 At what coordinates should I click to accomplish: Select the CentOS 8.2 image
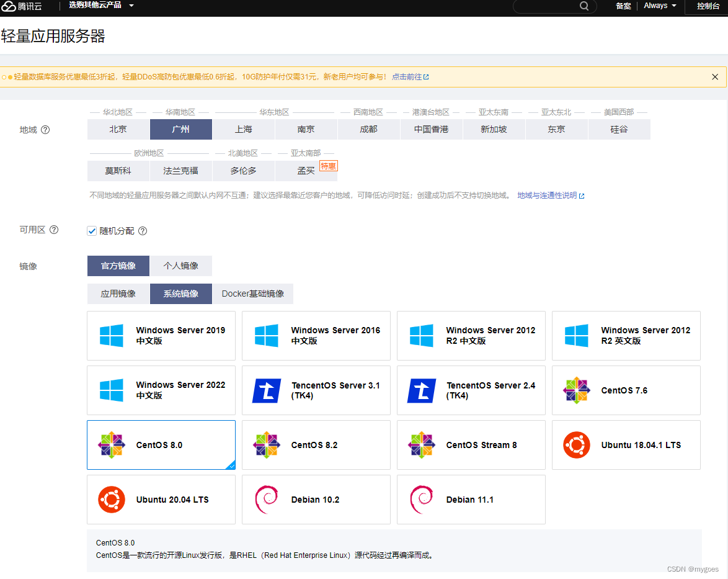click(x=316, y=445)
